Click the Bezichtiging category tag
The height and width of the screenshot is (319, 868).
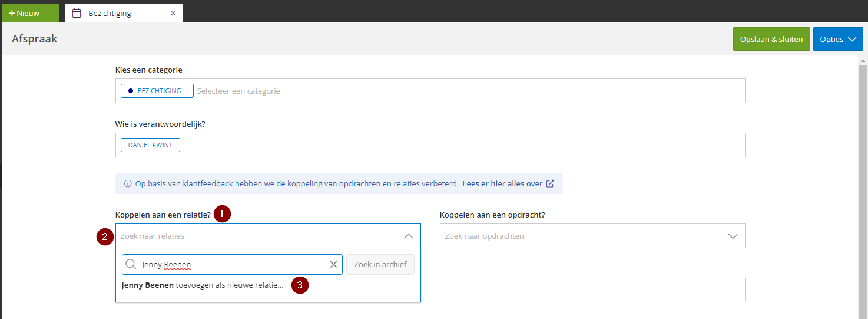(x=157, y=91)
